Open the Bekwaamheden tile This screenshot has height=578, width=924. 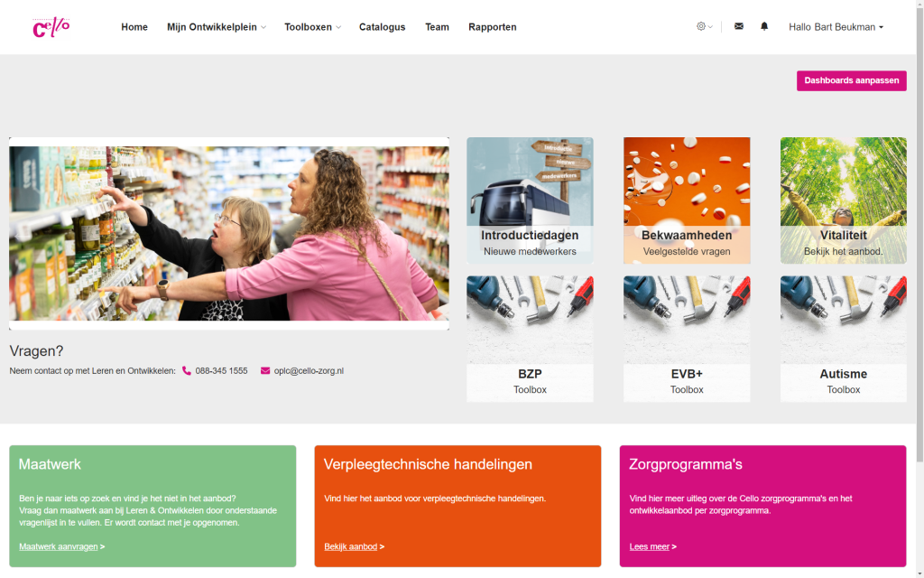[x=687, y=200]
